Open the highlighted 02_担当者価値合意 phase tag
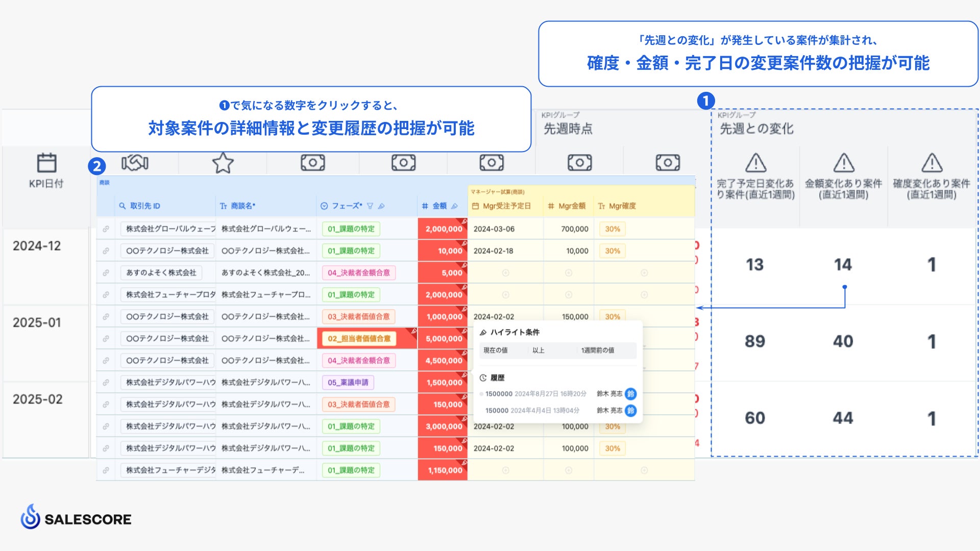This screenshot has width=980, height=551. [359, 339]
